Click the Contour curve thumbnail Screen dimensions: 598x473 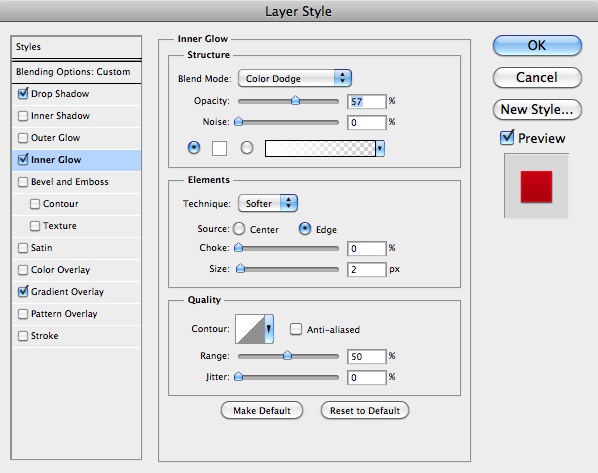pyautogui.click(x=250, y=329)
